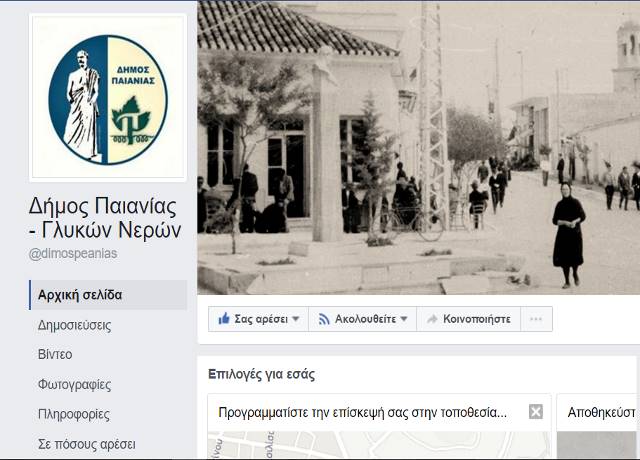Viewport: 640px width, 460px height.
Task: Dismiss the visit planning card with X
Action: pos(536,411)
